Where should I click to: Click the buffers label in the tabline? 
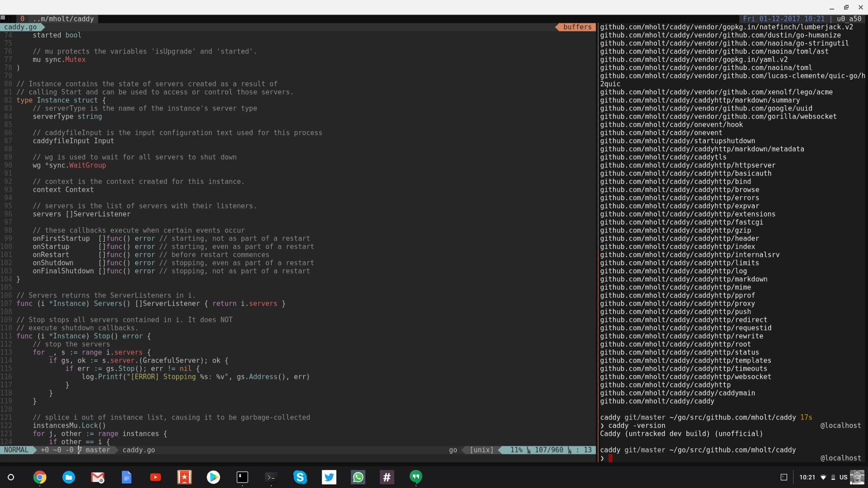(577, 27)
